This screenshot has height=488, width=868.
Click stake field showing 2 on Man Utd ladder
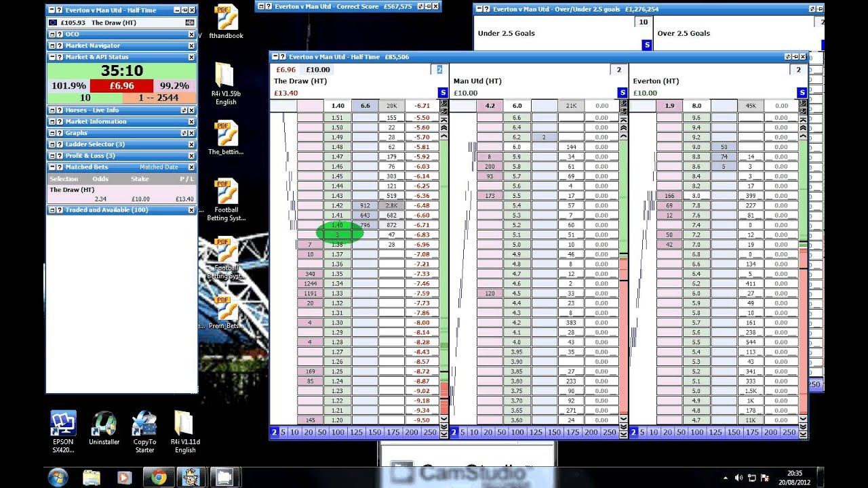pos(618,70)
